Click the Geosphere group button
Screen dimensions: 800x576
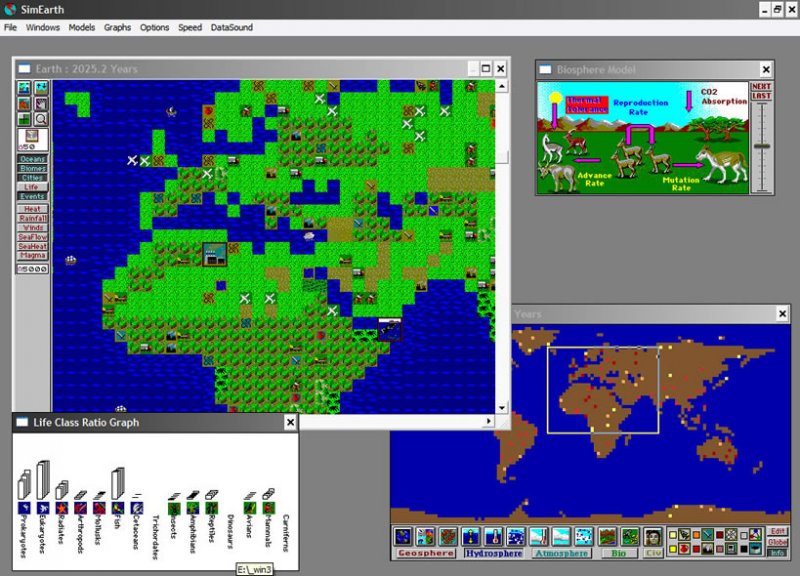click(x=426, y=553)
